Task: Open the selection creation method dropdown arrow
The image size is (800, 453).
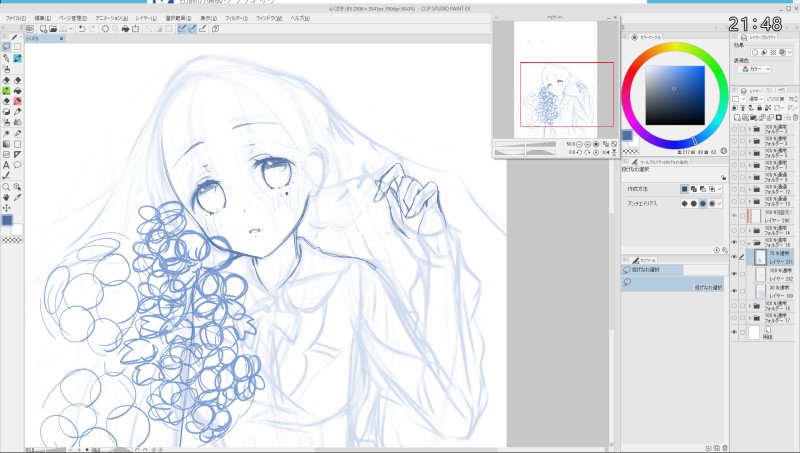Action: (719, 189)
